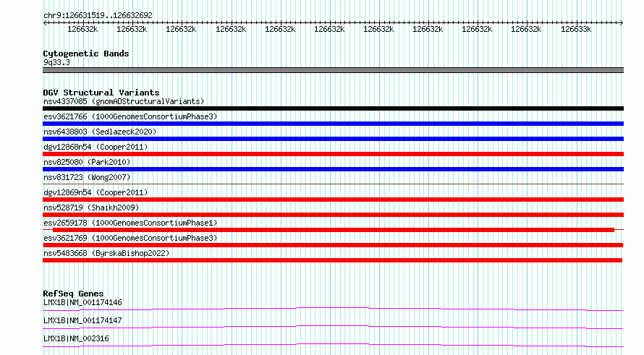Click the gray 9q33.3 cytogenetic band bar
This screenshot has height=355, width=644.
point(333,70)
